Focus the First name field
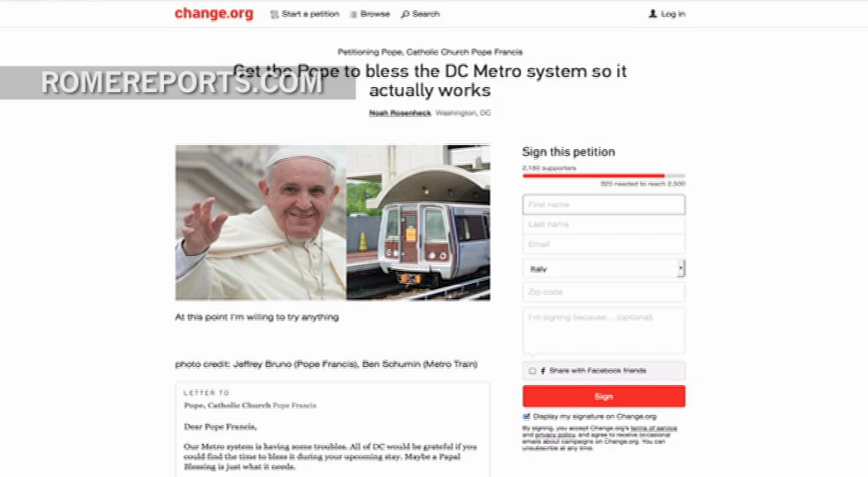This screenshot has height=477, width=868. point(604,205)
